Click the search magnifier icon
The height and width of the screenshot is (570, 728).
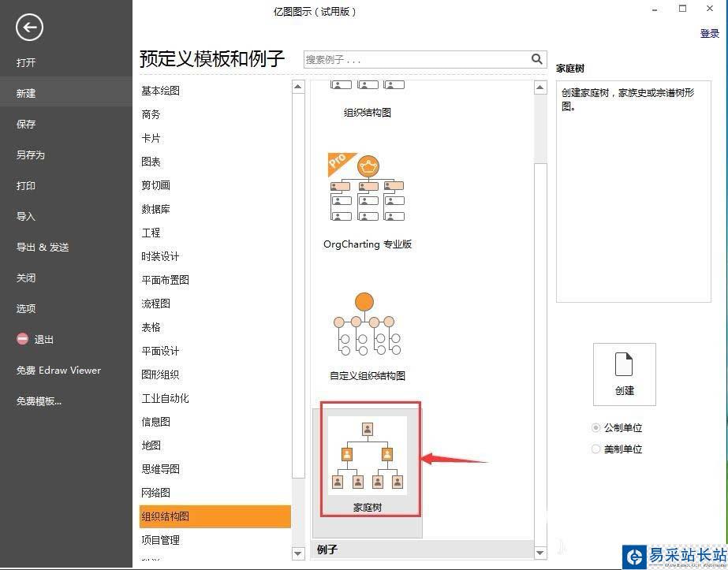point(536,59)
